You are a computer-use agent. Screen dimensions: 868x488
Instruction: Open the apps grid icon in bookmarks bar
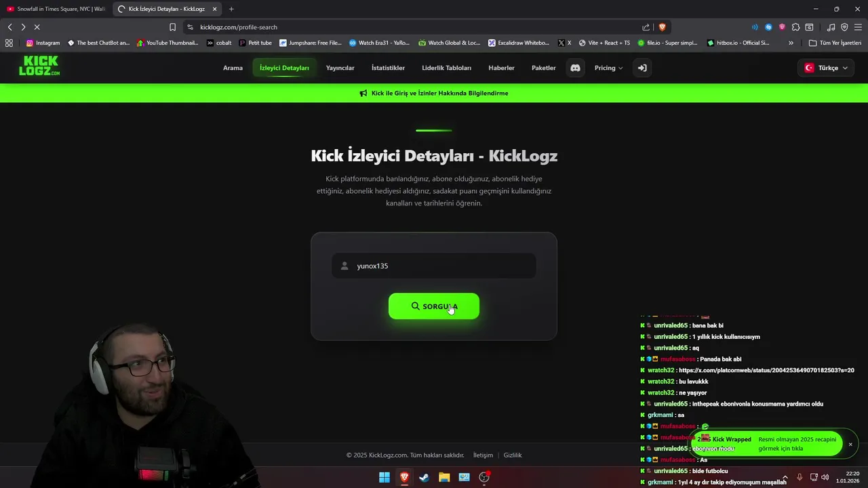[x=9, y=43]
